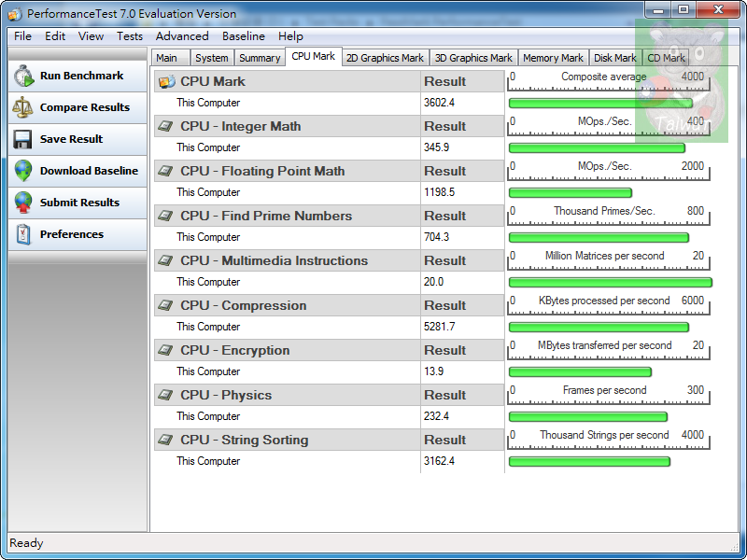
Task: Click the Floating Point Math green bar
Action: [x=571, y=193]
